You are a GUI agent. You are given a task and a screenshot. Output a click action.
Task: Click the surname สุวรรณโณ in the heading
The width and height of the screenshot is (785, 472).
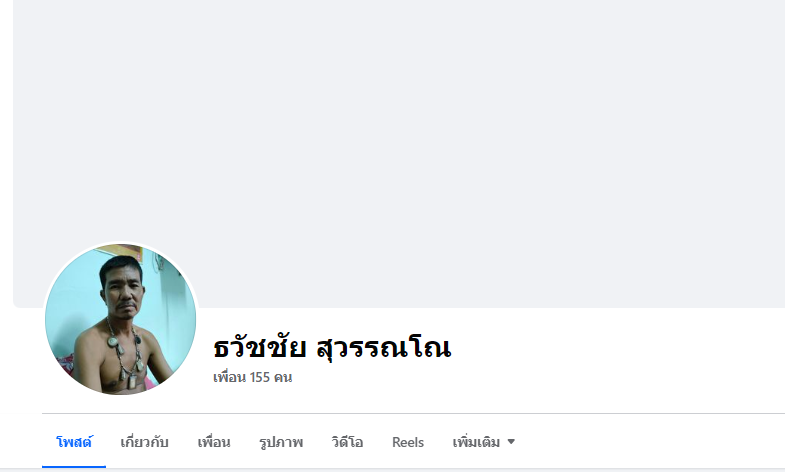384,348
